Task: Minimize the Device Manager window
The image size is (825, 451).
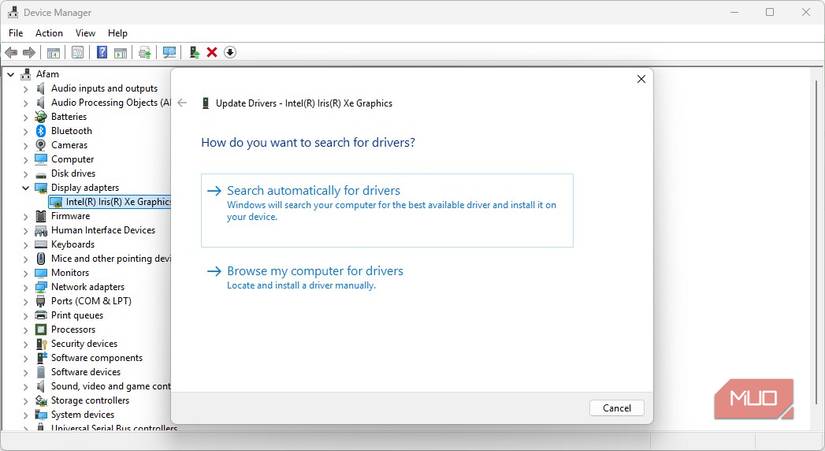Action: (735, 12)
